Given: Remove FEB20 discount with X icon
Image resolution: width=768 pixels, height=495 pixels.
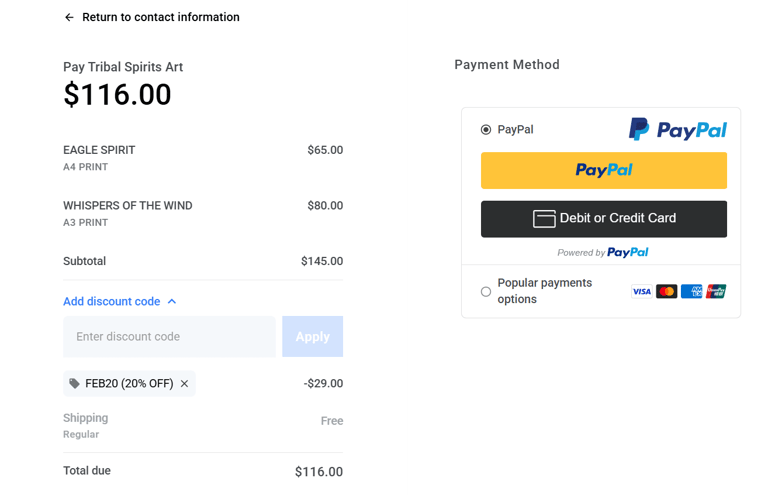Looking at the screenshot, I should click(x=184, y=383).
